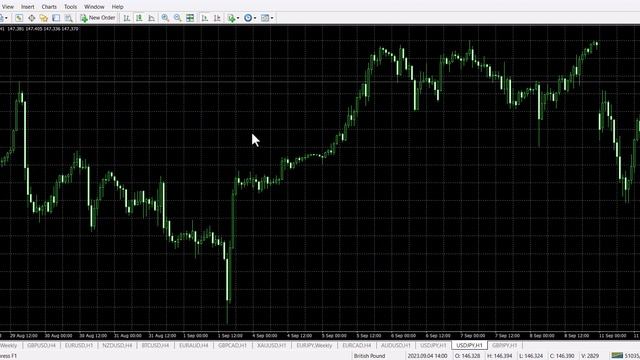
Task: Toggle the Terminal panel icon
Action: click(x=56, y=18)
